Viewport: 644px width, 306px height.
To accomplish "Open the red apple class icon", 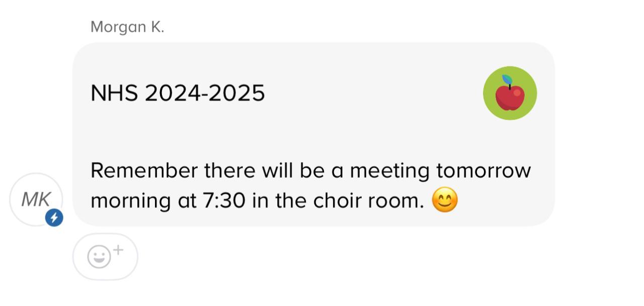I will [x=510, y=95].
